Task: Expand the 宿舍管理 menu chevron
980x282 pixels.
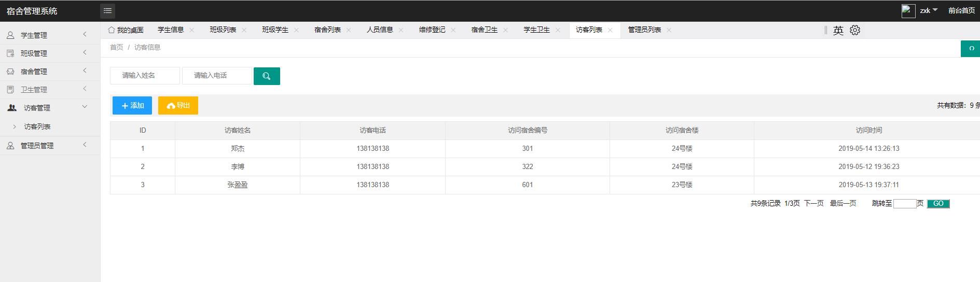Action: click(85, 70)
